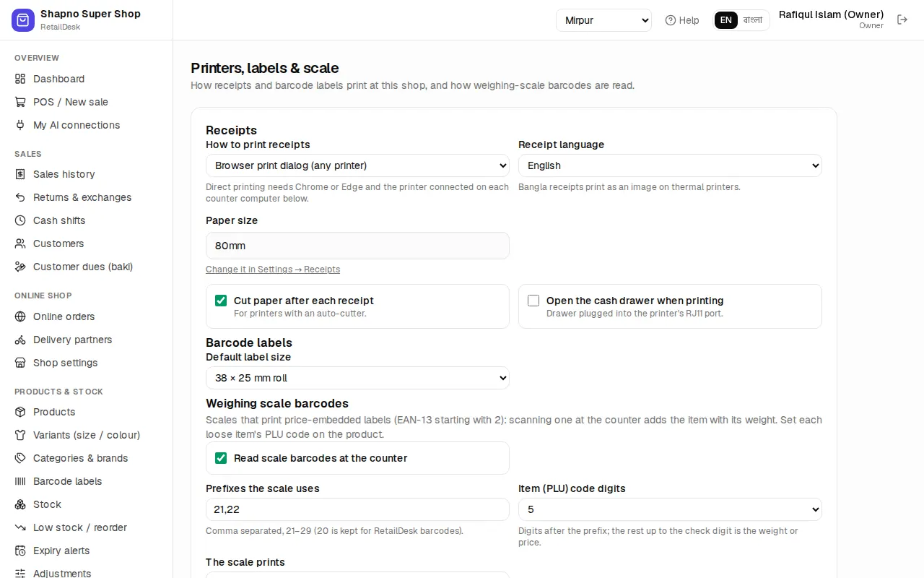This screenshot has width=924, height=578.
Task: Click the Sales history receipt icon
Action: pos(20,174)
